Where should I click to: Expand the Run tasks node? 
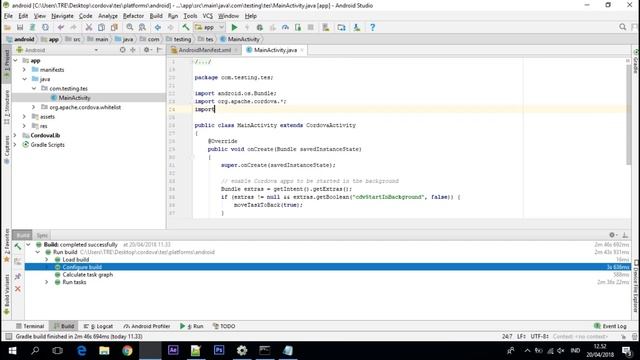point(47,282)
